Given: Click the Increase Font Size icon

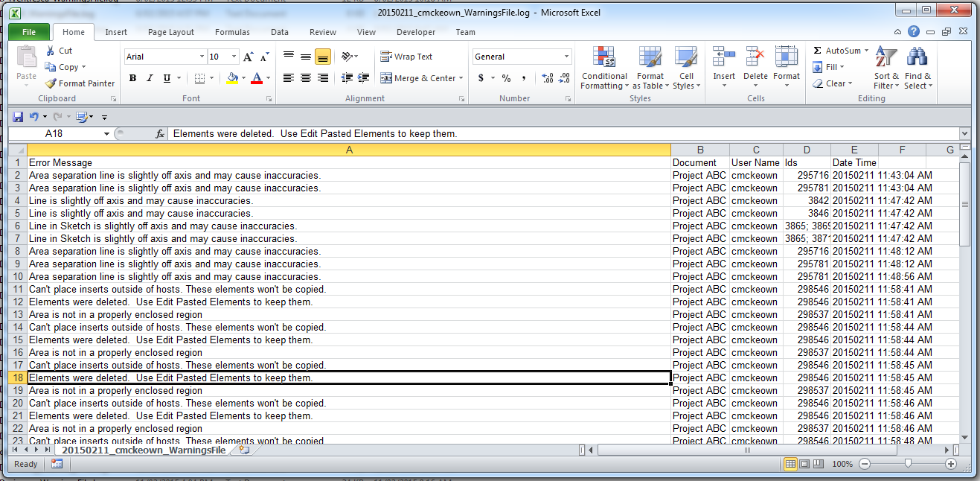Looking at the screenshot, I should point(248,57).
